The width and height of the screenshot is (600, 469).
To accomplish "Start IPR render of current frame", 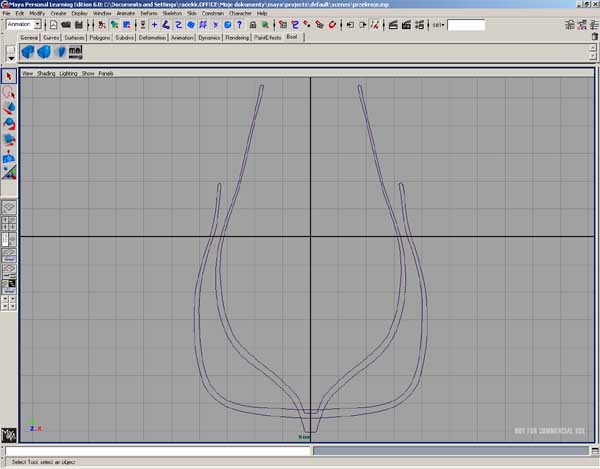I will coord(406,25).
